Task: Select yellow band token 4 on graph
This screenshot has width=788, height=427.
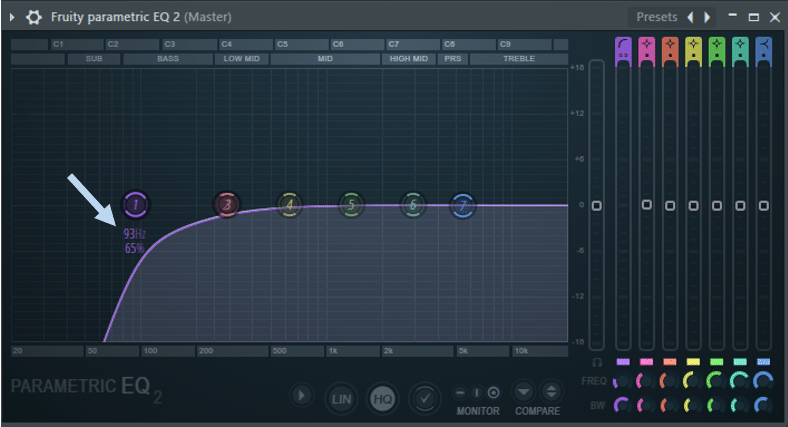Action: tap(289, 204)
